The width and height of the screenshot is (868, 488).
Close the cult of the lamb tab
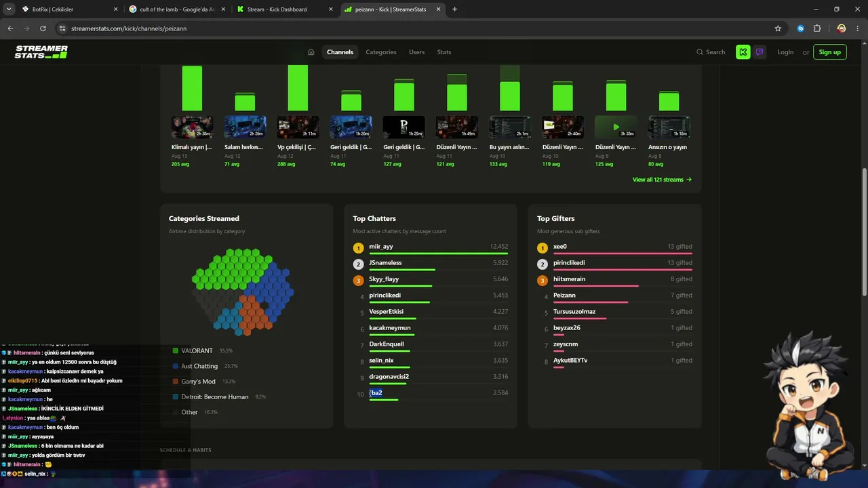(223, 9)
